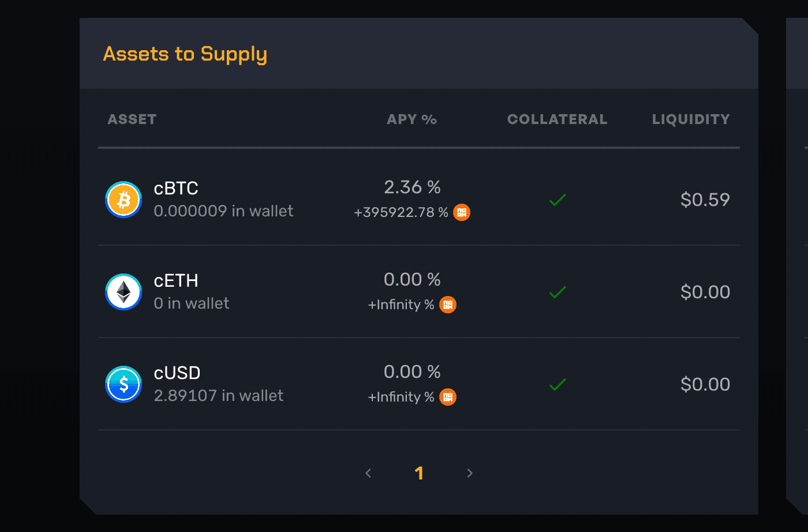Viewport: 808px width, 532px height.
Task: Click the green collateral checkmark for cUSD
Action: click(x=557, y=384)
